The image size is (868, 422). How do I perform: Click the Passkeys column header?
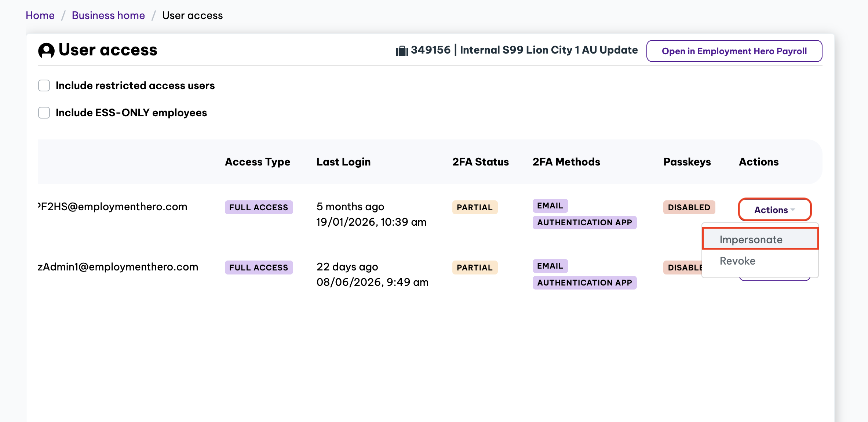pos(687,162)
